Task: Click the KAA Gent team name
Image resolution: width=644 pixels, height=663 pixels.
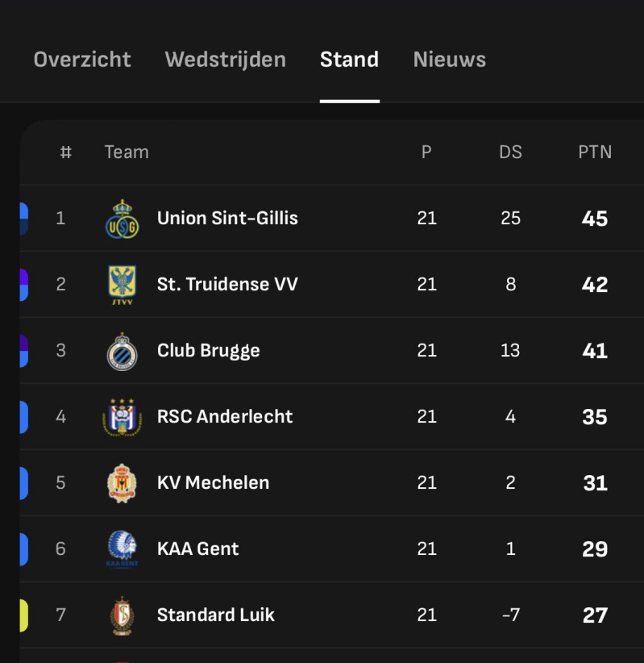Action: [197, 549]
